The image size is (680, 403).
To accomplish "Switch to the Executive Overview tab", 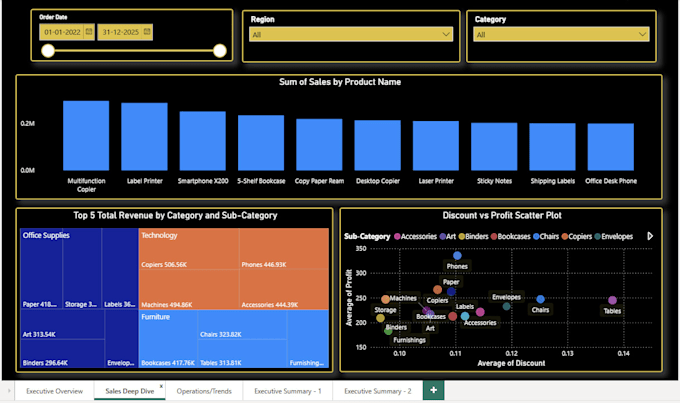I will tap(54, 391).
